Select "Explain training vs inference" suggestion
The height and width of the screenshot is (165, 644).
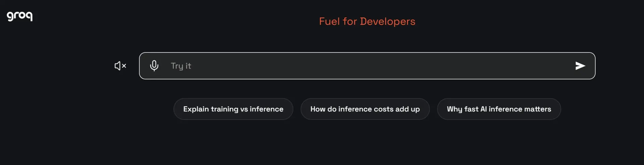233,109
